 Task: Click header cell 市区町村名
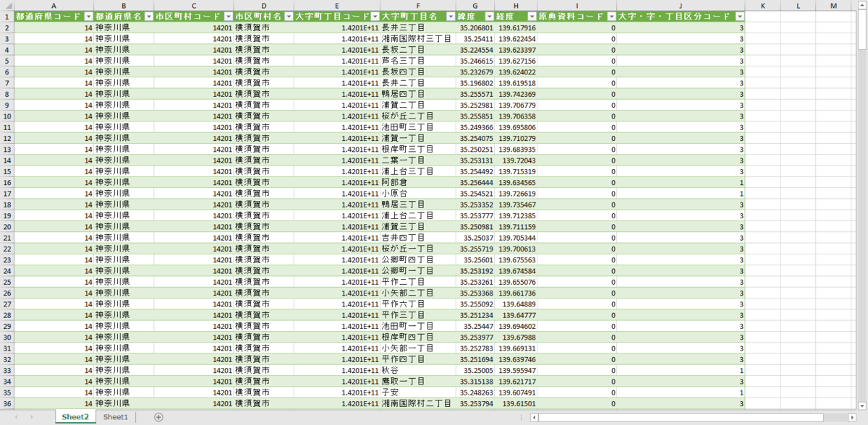263,16
